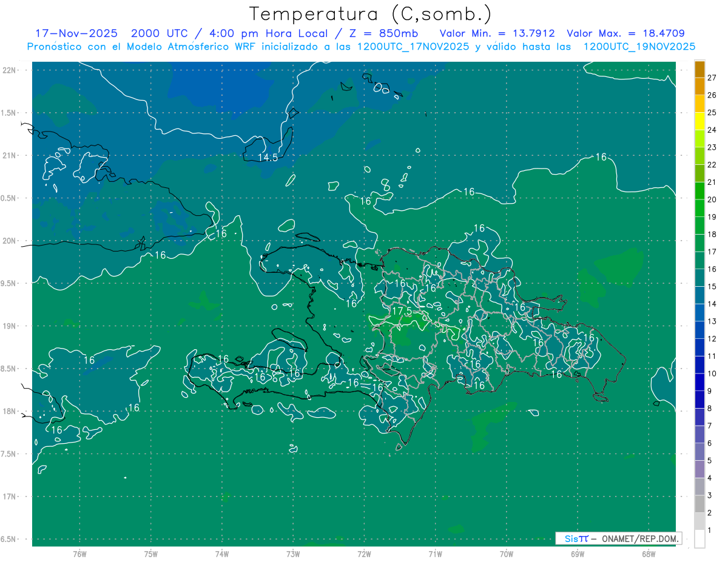Click the 14.5 contour label
728x562 pixels.
point(268,158)
